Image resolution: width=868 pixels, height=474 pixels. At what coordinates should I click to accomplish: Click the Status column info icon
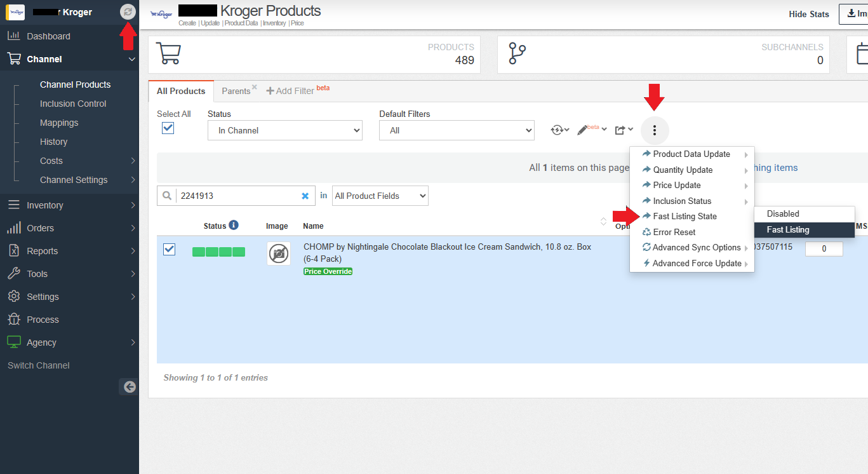(234, 225)
